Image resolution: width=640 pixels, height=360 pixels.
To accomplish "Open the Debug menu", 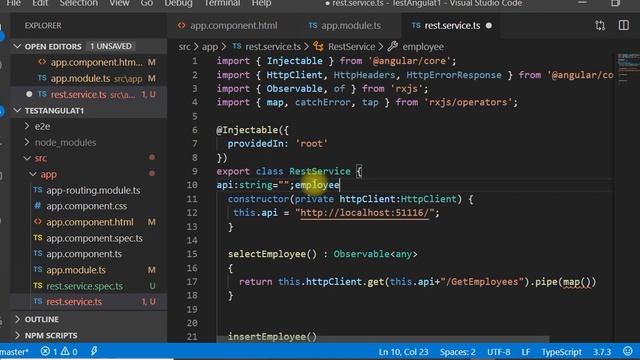I will tap(178, 3).
